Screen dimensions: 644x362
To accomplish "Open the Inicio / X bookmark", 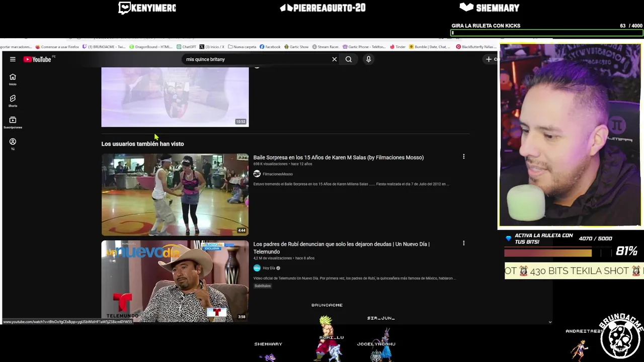I will point(212,47).
